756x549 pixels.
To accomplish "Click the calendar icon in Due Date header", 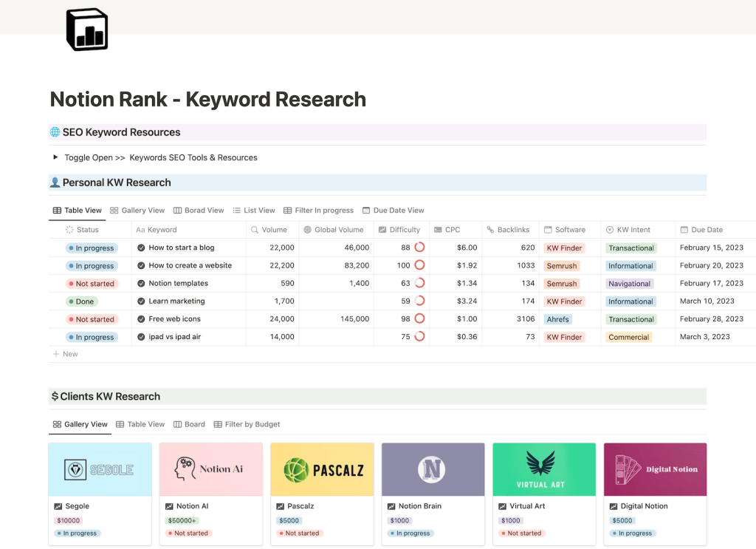I will coord(684,230).
